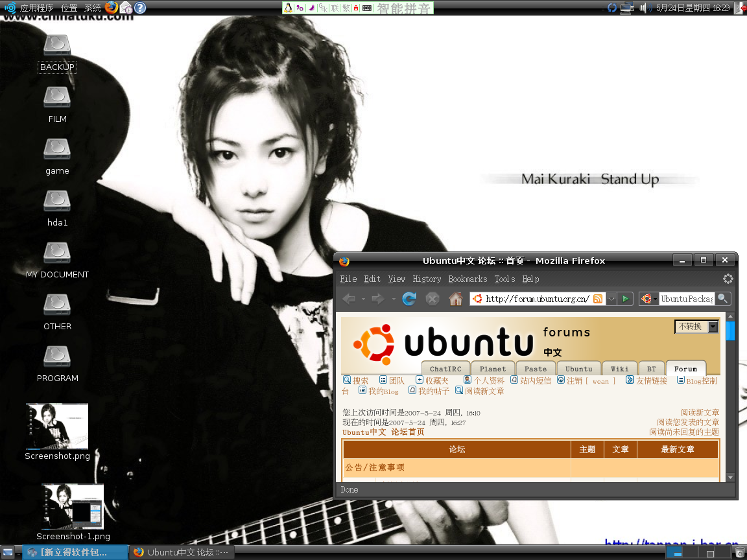Open the 不转换 conversion dropdown
747x560 pixels.
[x=696, y=327]
